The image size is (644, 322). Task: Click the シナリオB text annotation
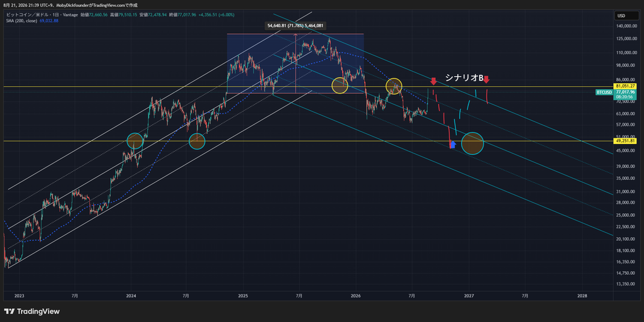tap(464, 77)
